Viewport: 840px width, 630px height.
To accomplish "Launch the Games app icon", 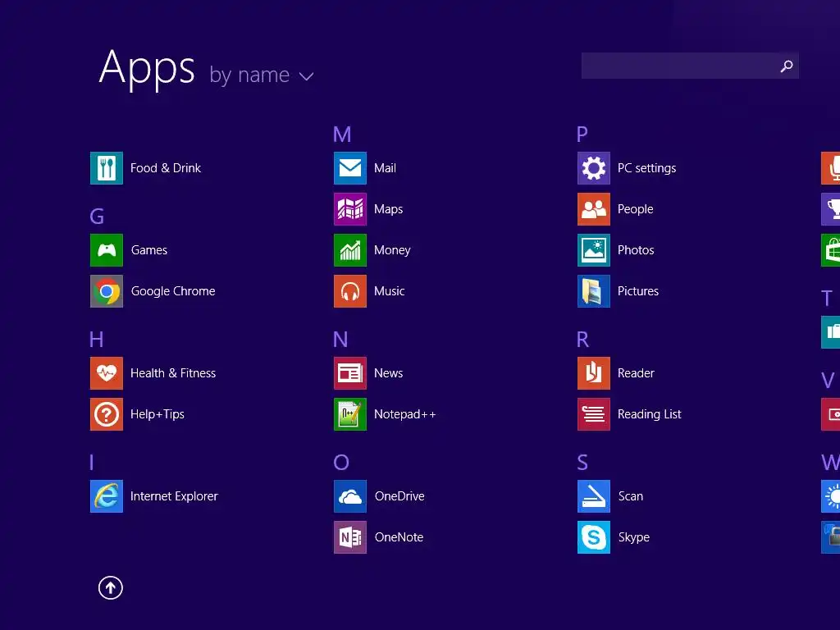I will [106, 250].
